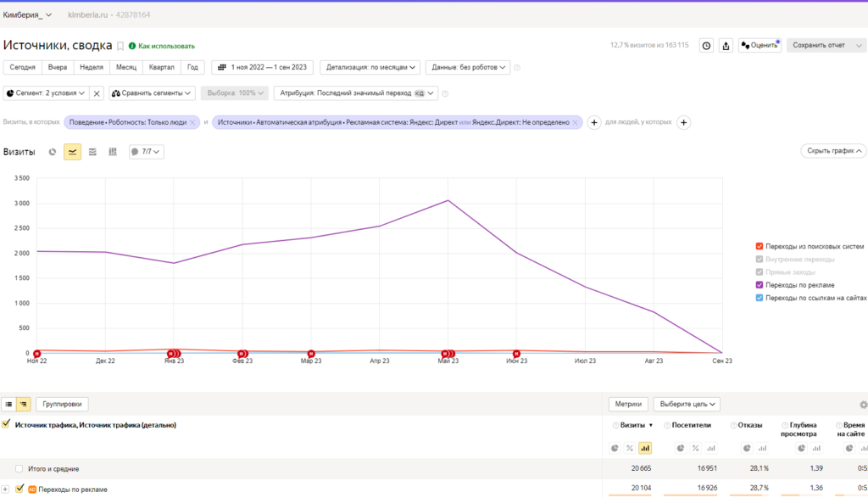Bookmark the Источники, сводка report
The image size is (868, 498).
tap(120, 46)
